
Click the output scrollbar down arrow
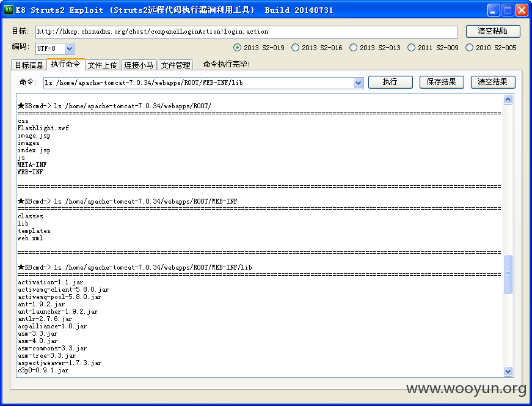pos(508,371)
